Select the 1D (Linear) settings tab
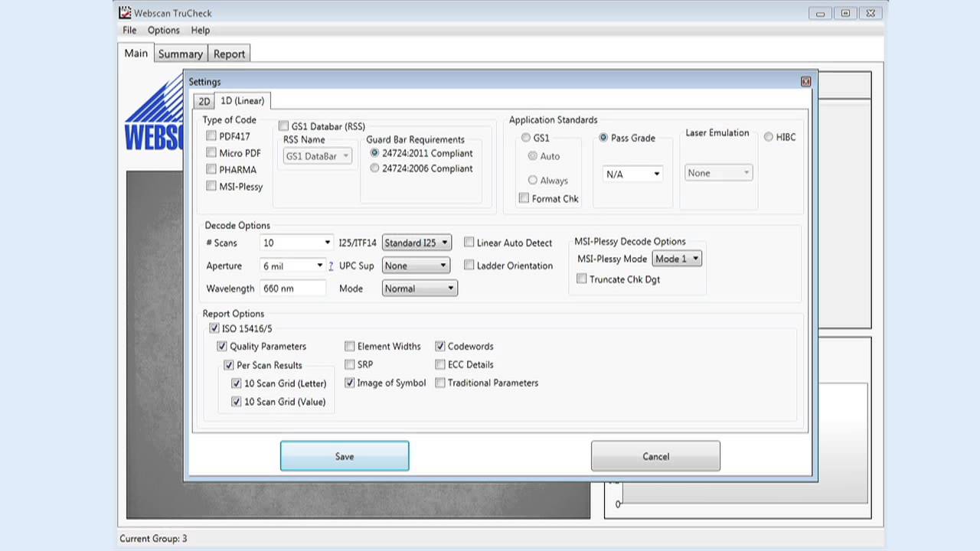The width and height of the screenshot is (980, 551). (x=242, y=100)
